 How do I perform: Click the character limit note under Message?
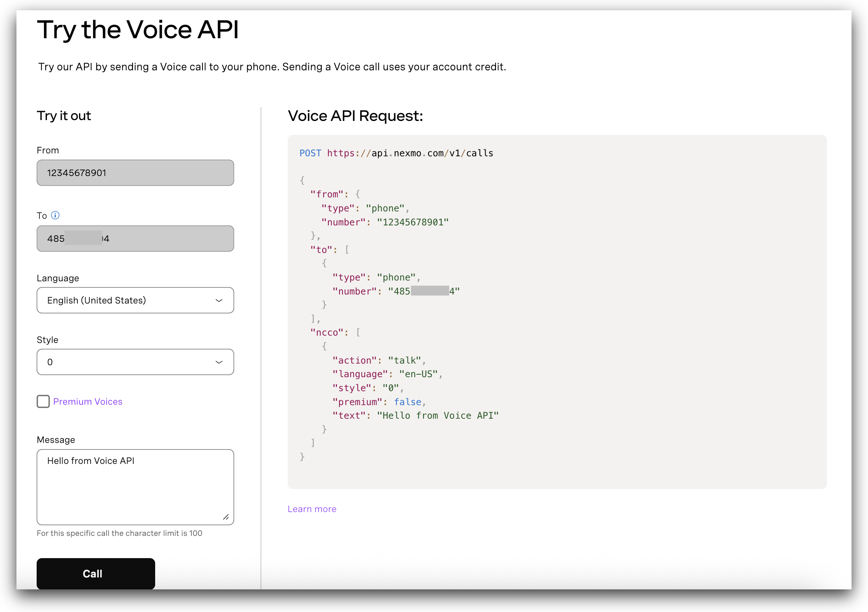[119, 533]
